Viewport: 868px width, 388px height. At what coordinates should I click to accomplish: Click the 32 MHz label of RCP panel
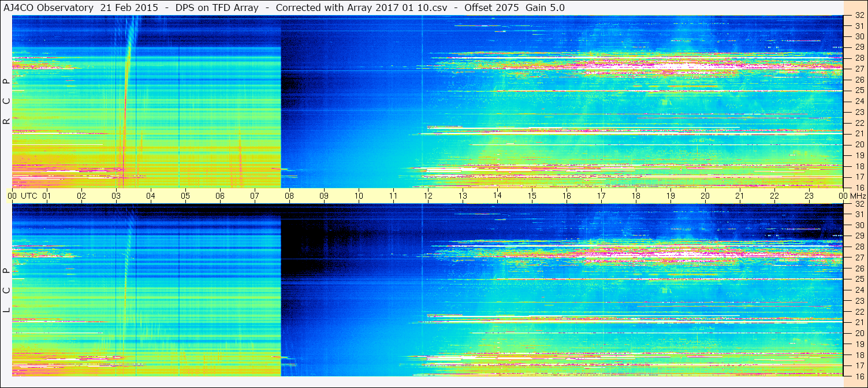pyautogui.click(x=859, y=16)
